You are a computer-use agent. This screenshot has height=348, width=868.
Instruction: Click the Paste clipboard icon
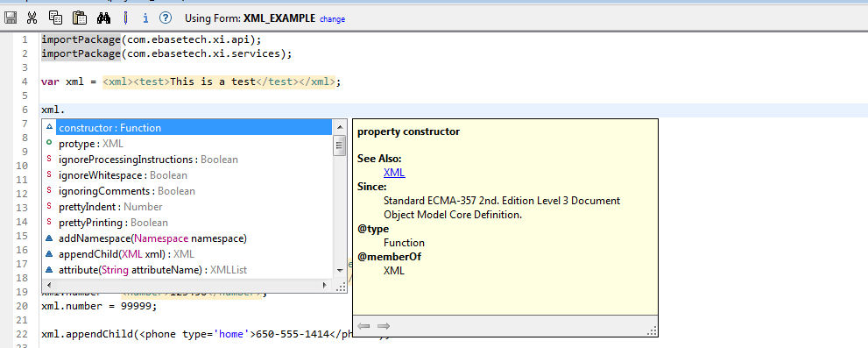click(81, 18)
